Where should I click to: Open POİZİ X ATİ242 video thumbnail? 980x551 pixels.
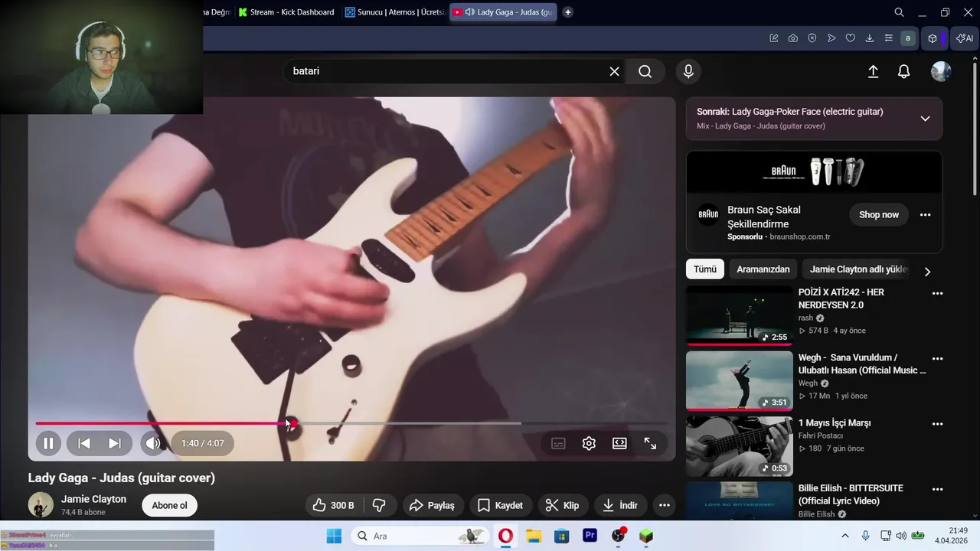740,315
